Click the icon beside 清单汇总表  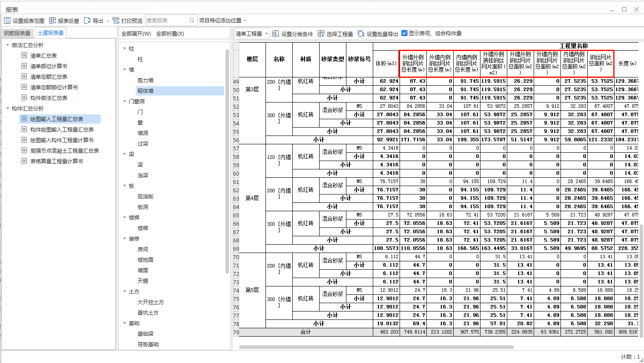tap(24, 55)
